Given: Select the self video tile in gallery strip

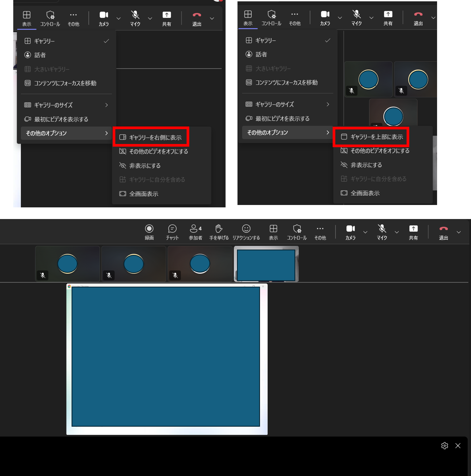Looking at the screenshot, I should coord(266,264).
